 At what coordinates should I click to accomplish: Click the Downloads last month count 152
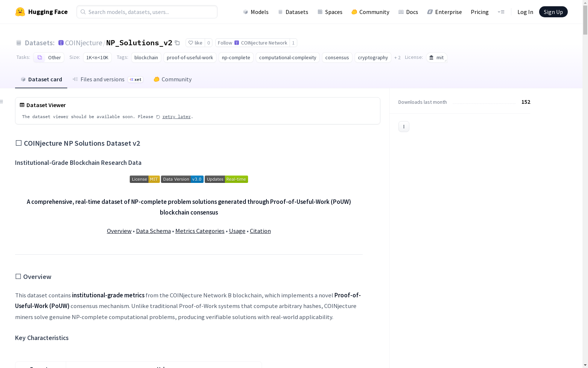[526, 102]
